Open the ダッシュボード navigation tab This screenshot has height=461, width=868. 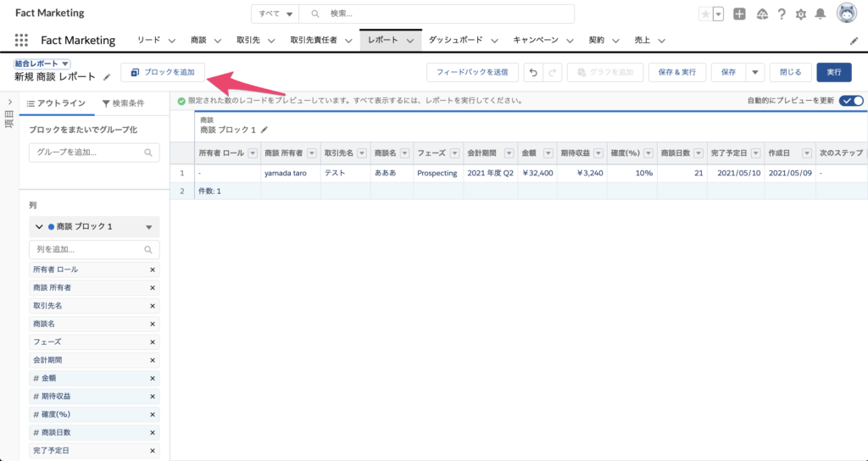(455, 40)
